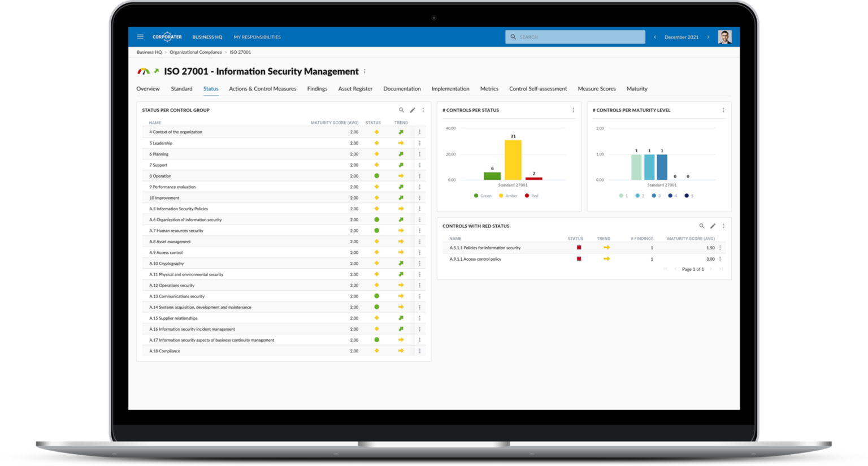Image resolution: width=868 pixels, height=466 pixels.
Task: Toggle the Amber legend item in status chart
Action: pyautogui.click(x=508, y=196)
